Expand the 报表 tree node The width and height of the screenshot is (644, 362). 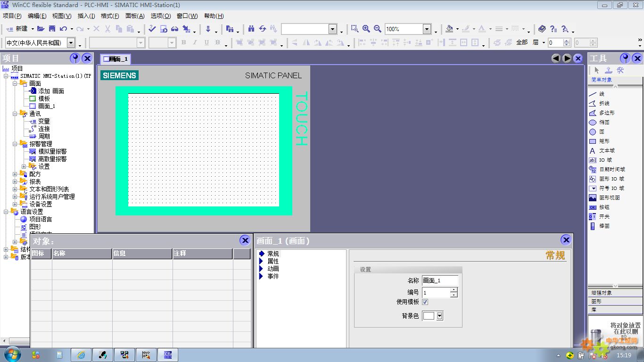click(15, 181)
